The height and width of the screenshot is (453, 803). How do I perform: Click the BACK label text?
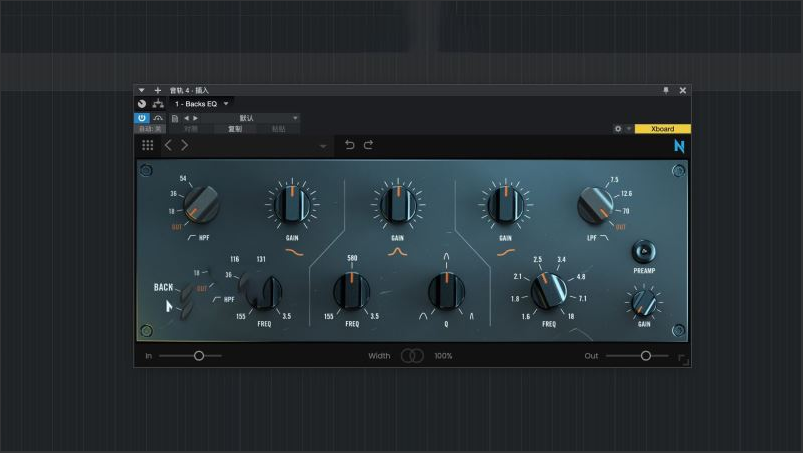point(163,287)
